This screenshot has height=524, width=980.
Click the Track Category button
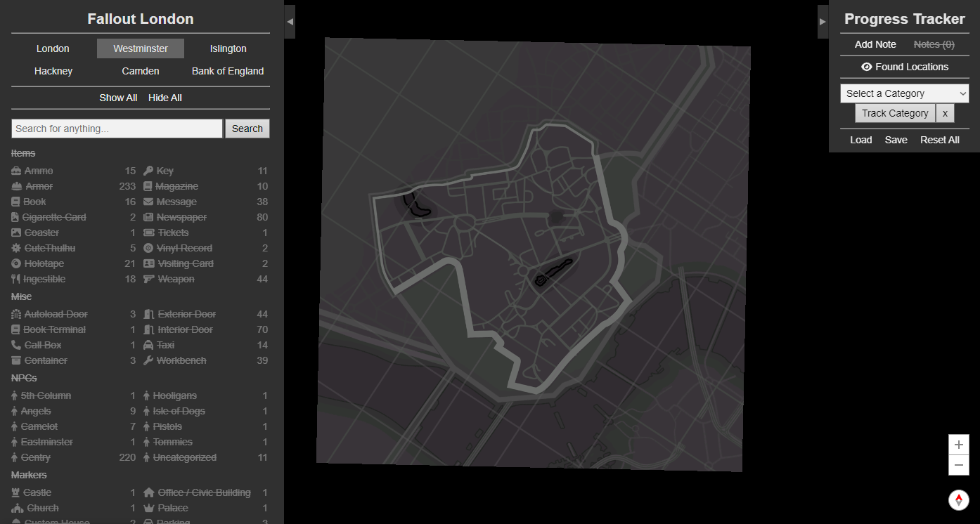[x=895, y=113]
